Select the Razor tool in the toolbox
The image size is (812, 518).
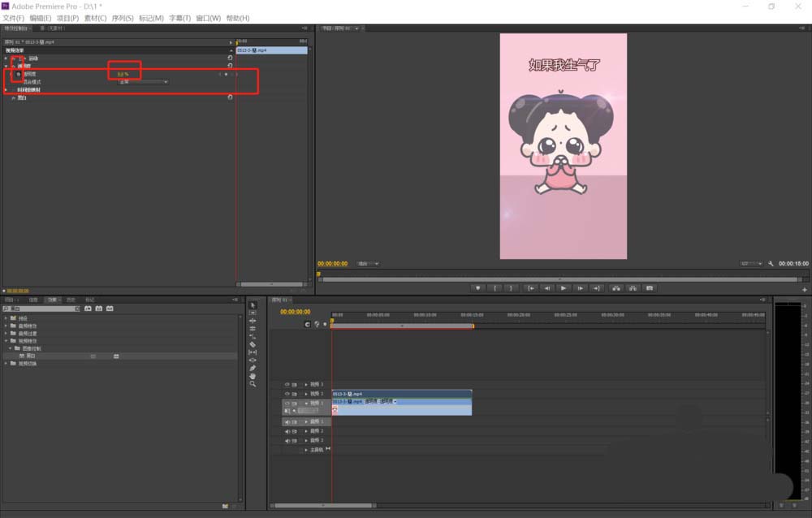click(x=253, y=344)
